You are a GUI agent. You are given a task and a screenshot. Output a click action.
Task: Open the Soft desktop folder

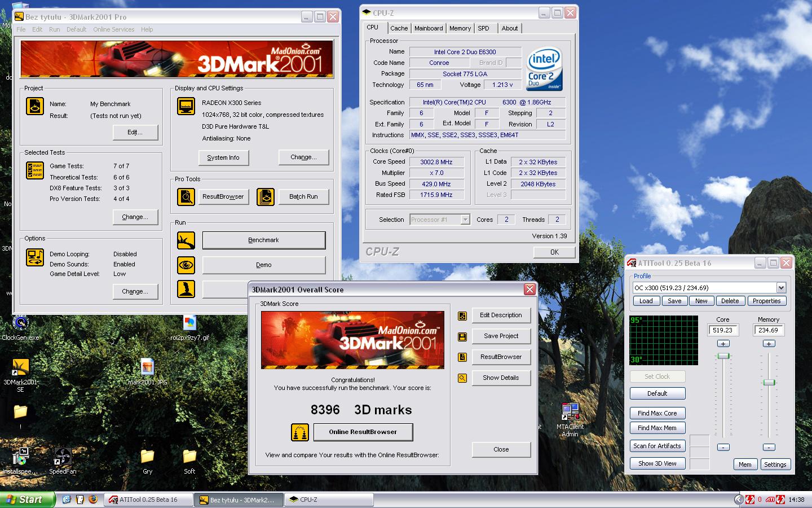tap(189, 461)
